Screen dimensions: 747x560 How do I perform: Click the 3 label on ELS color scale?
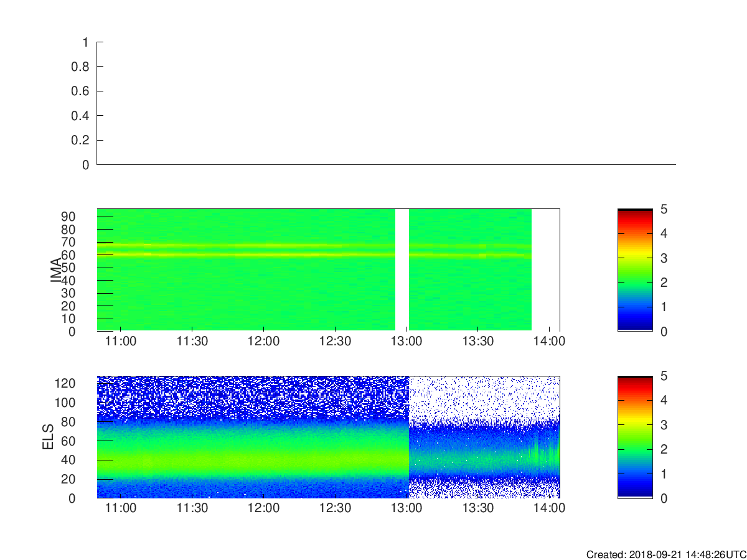click(x=663, y=424)
